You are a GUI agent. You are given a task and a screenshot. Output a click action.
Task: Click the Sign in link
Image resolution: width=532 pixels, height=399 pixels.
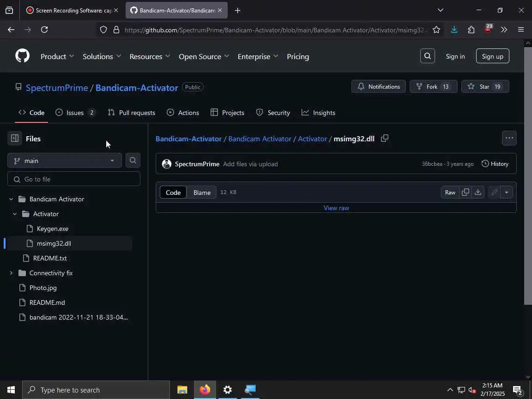[x=455, y=56]
